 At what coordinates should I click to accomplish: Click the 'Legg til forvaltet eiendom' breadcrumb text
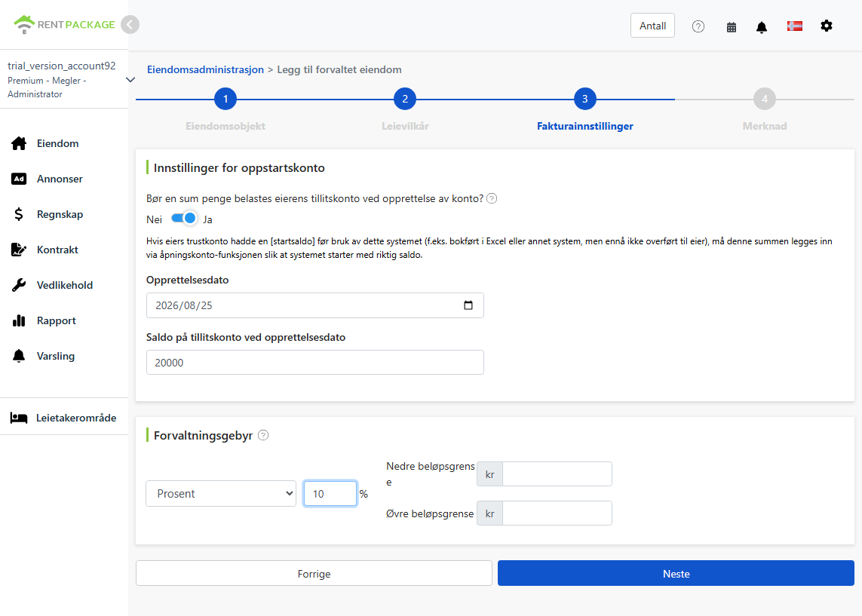[339, 70]
